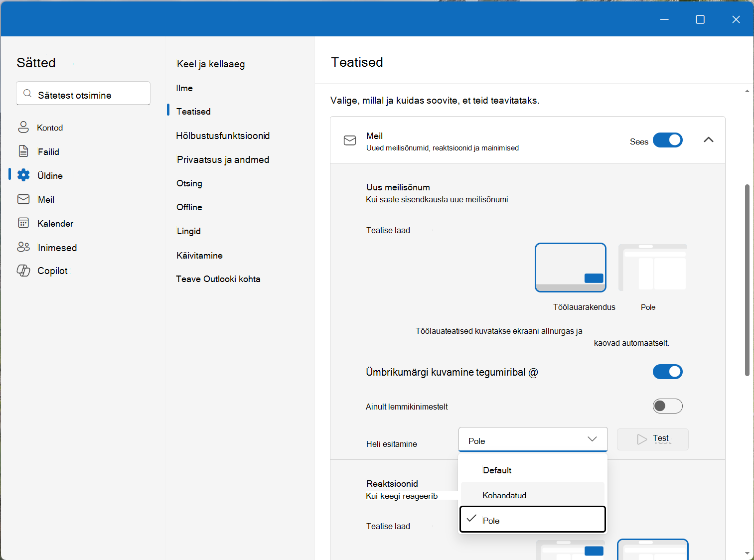
Task: Go to Kalender category
Action: pyautogui.click(x=55, y=223)
